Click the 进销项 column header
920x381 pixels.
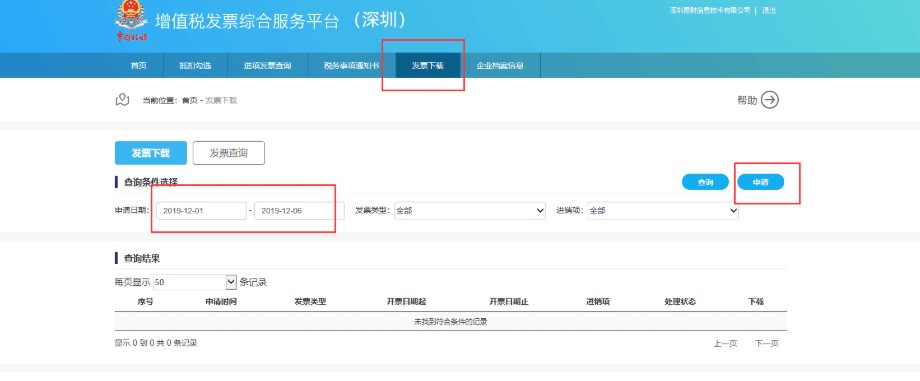pos(598,302)
